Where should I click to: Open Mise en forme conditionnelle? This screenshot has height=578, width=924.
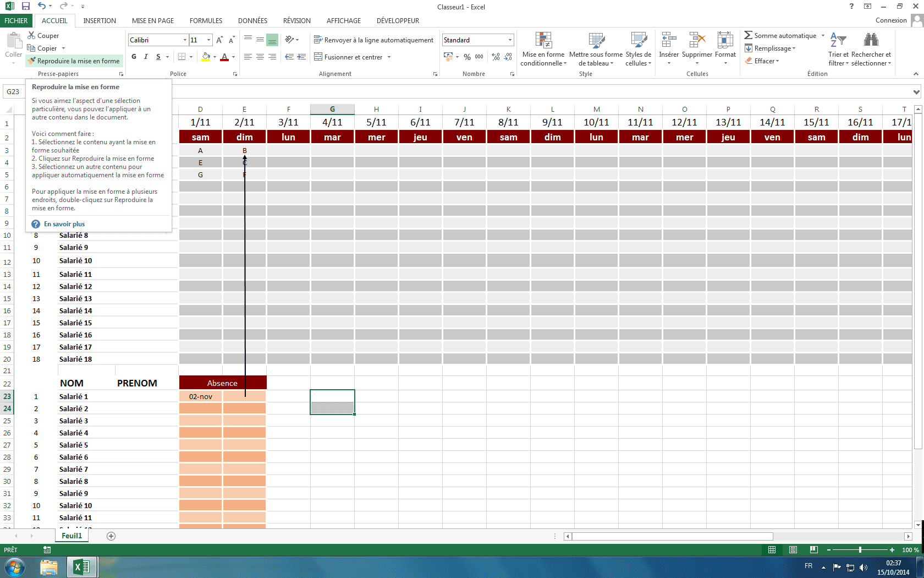tap(543, 49)
